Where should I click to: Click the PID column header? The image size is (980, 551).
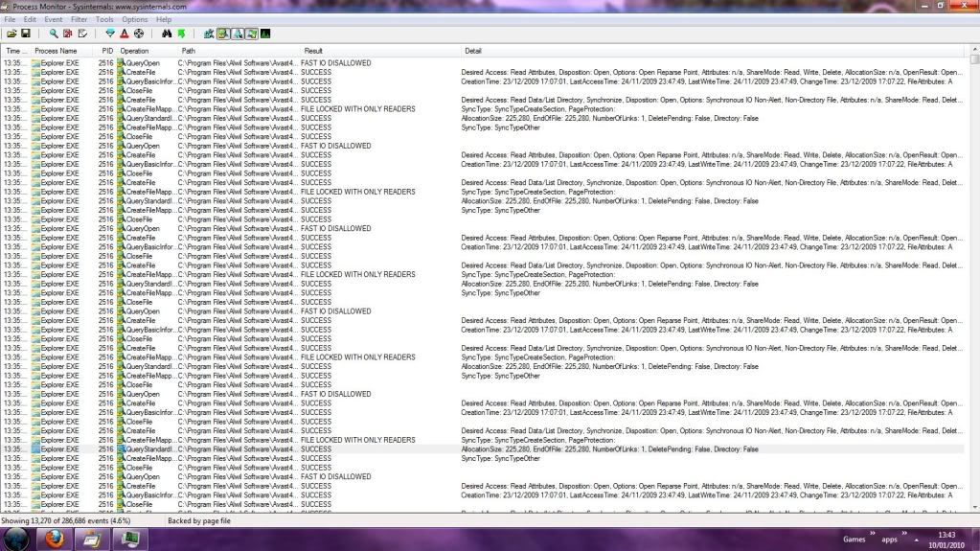point(105,51)
